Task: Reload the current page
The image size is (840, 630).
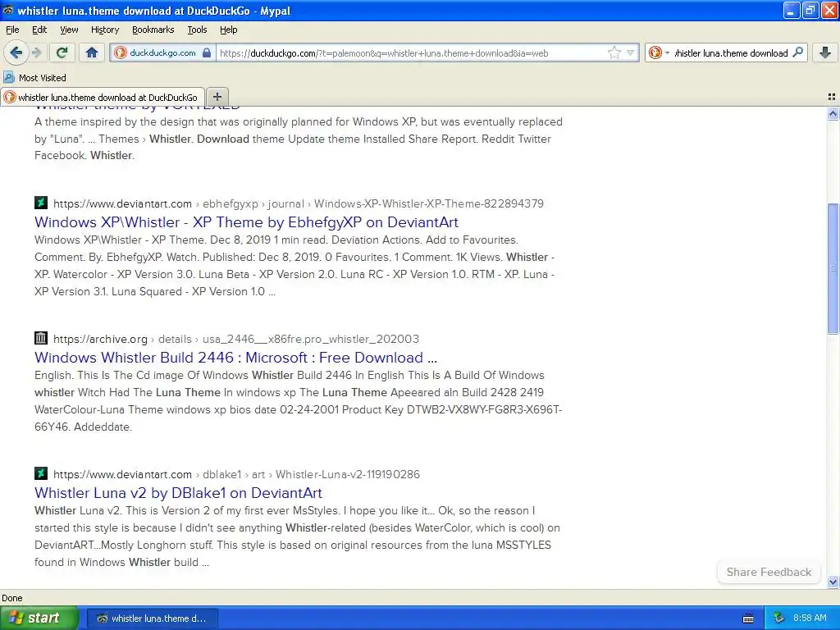Action: [x=62, y=52]
